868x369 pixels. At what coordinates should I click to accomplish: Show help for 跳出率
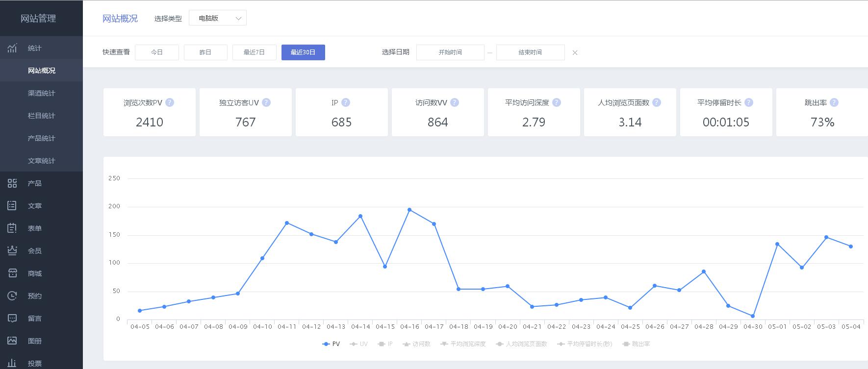click(x=834, y=102)
